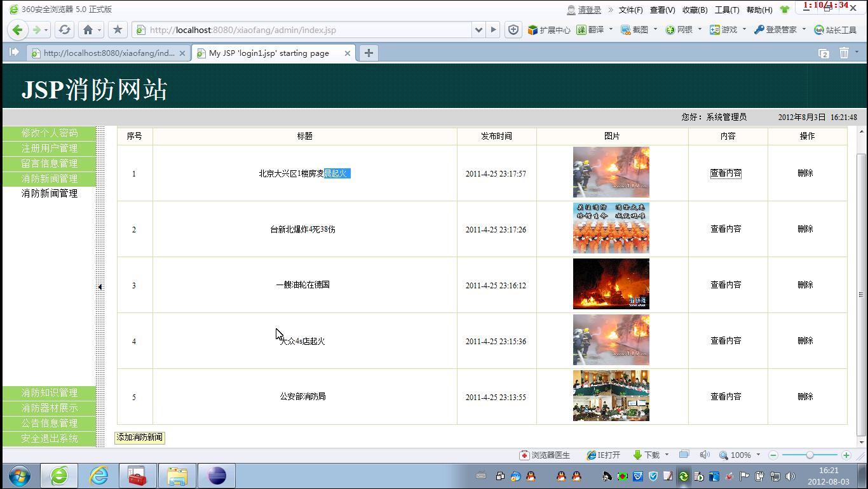Open the 工具(T) menu
This screenshot has width=868, height=489.
coord(727,10)
